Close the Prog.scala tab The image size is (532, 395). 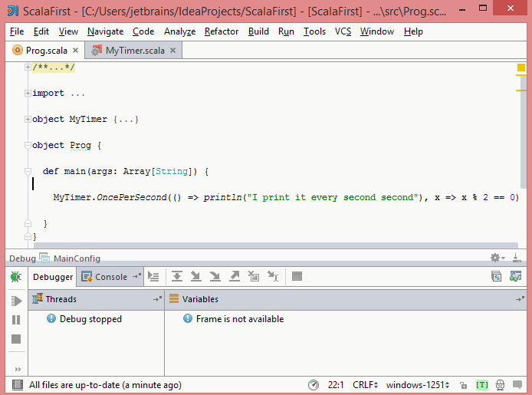coord(75,50)
